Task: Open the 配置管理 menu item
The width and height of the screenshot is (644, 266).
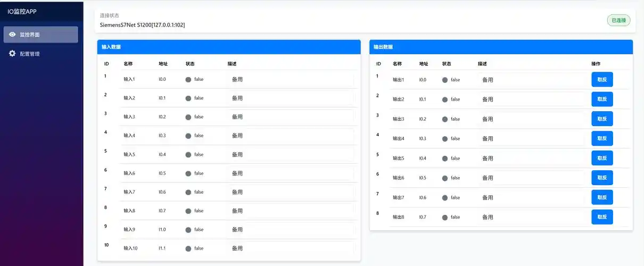Action: coord(41,54)
